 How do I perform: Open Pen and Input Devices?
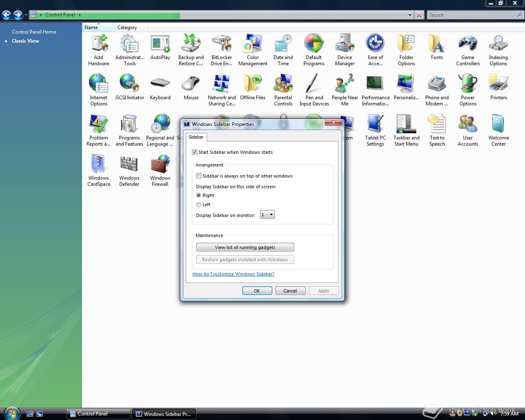click(314, 90)
